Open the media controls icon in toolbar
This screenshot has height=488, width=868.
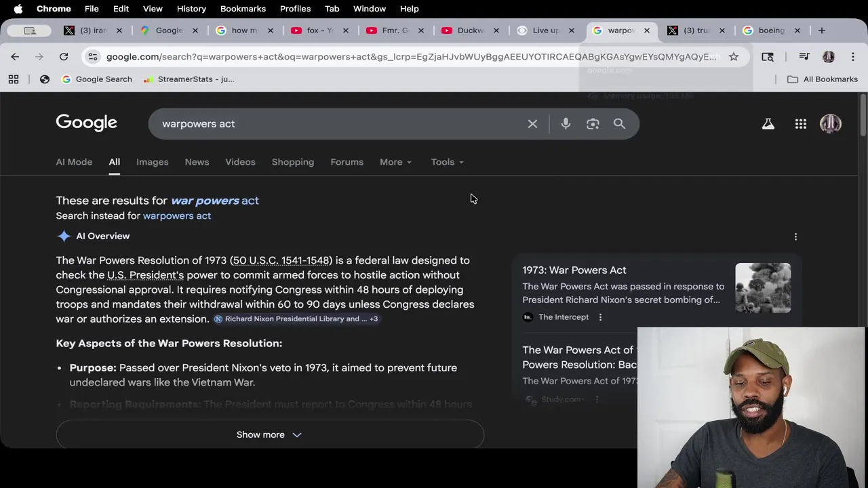pos(804,57)
